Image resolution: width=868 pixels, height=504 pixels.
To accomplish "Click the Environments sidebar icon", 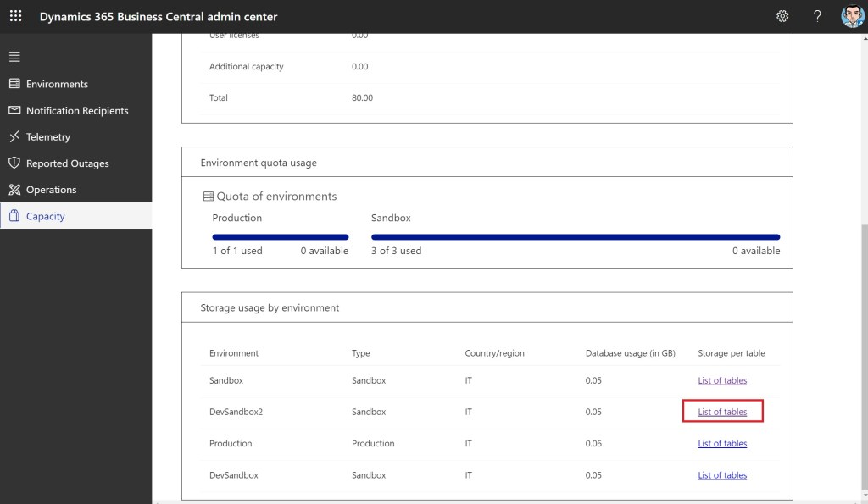I will pos(14,84).
